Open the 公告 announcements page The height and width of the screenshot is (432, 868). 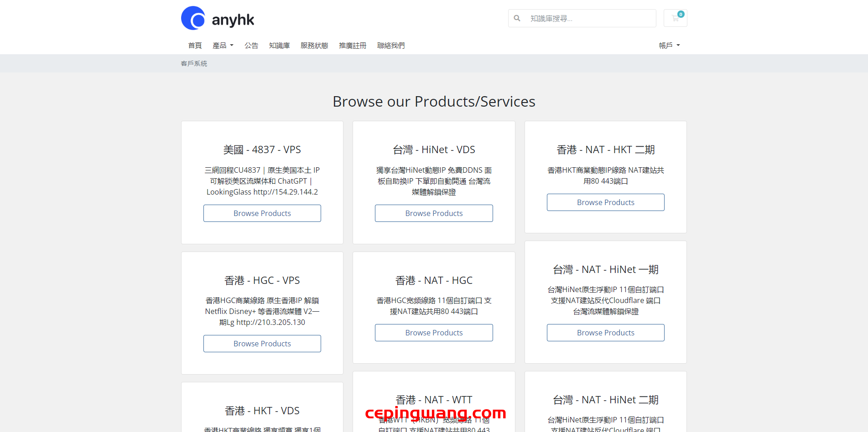point(251,46)
